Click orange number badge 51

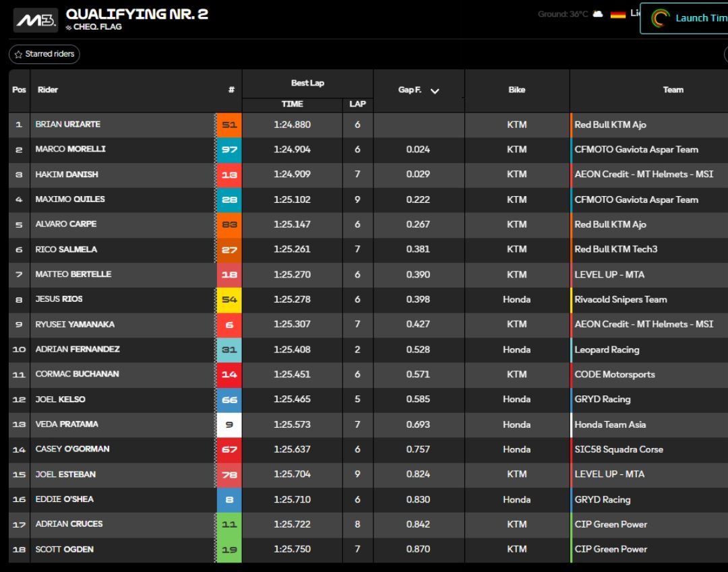point(229,125)
